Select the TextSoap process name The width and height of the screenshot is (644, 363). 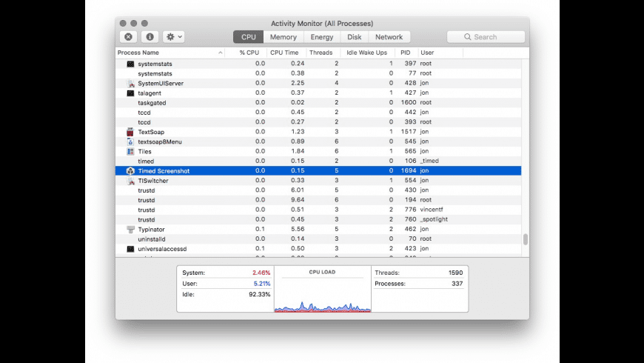click(151, 132)
